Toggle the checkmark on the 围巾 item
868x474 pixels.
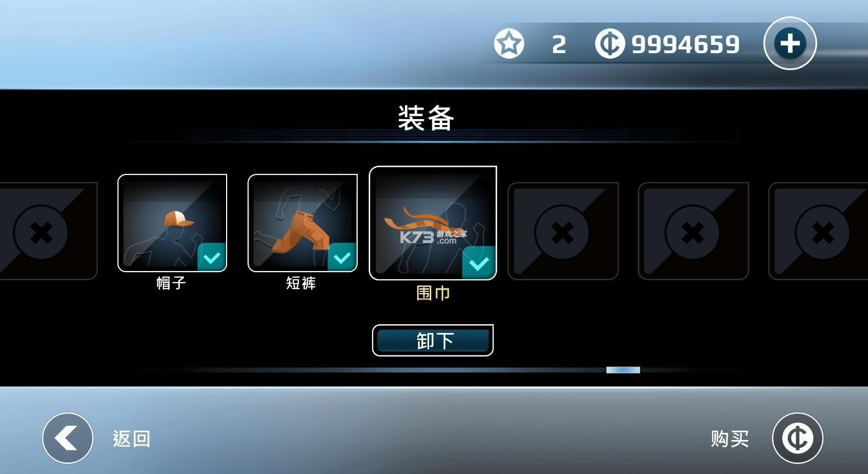479,263
